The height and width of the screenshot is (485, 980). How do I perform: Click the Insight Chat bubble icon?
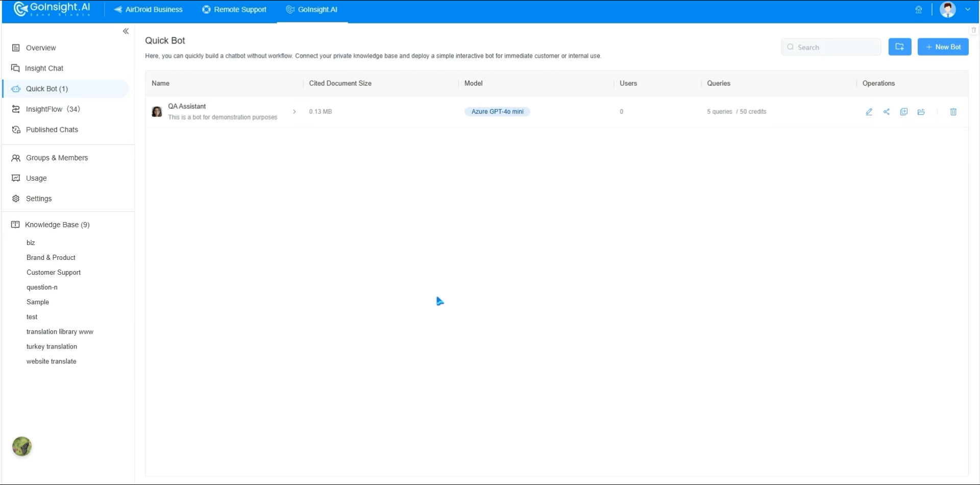[16, 68]
